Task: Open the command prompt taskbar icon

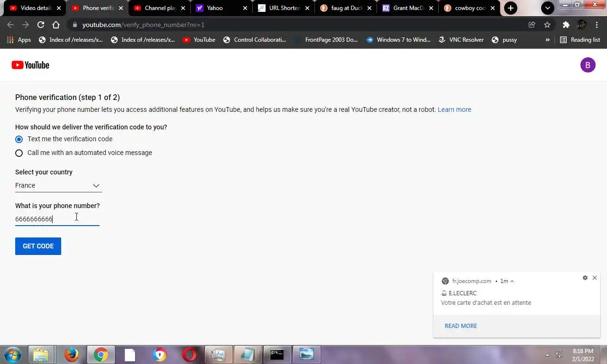Action: coord(277,355)
